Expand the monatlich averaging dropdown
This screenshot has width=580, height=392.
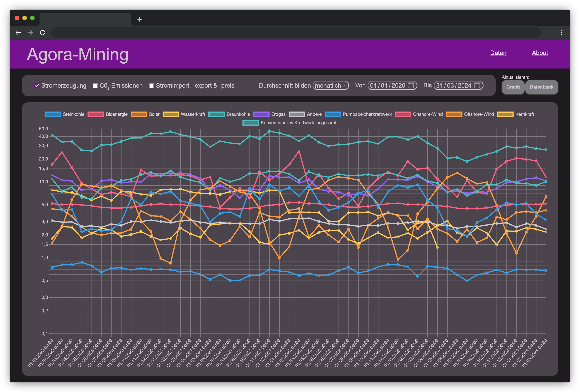point(331,85)
